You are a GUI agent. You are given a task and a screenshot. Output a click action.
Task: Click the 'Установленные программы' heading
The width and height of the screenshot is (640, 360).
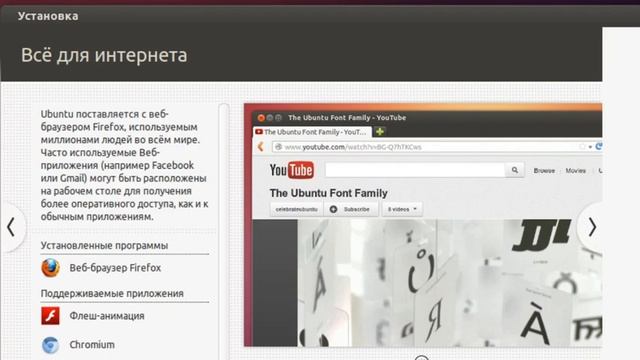tap(104, 245)
